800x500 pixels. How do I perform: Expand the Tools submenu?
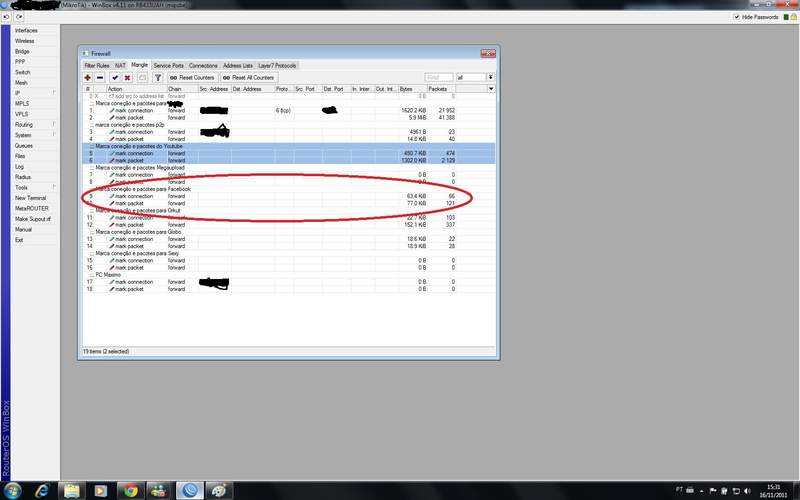coord(35,187)
